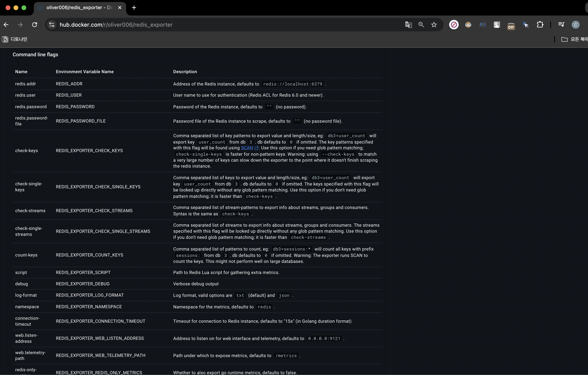The image size is (588, 375).
Task: Click the cursor-click extension icon
Action: [x=526, y=25]
